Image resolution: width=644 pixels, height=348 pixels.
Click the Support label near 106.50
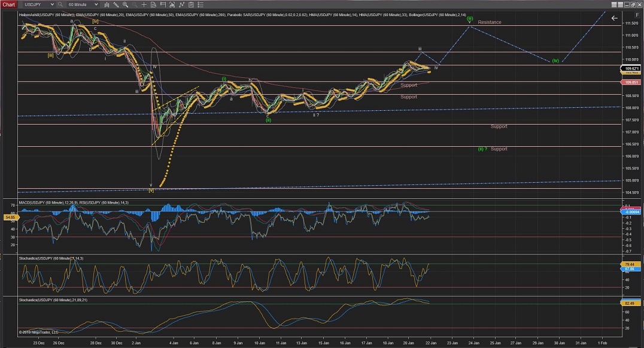point(499,149)
